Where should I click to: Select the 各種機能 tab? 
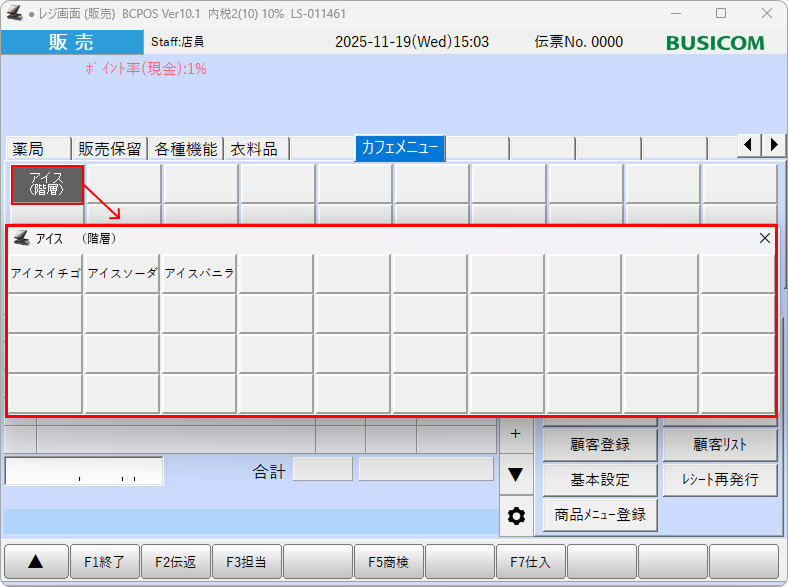(186, 149)
